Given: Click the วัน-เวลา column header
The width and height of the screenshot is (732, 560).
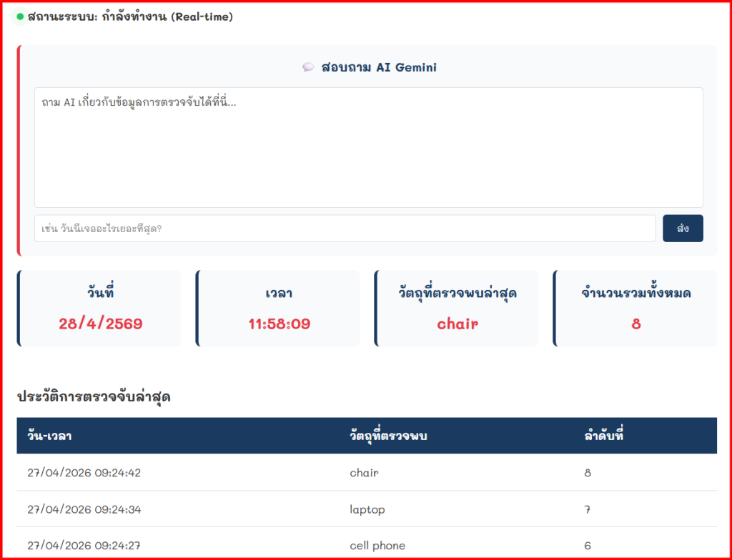Looking at the screenshot, I should [49, 436].
